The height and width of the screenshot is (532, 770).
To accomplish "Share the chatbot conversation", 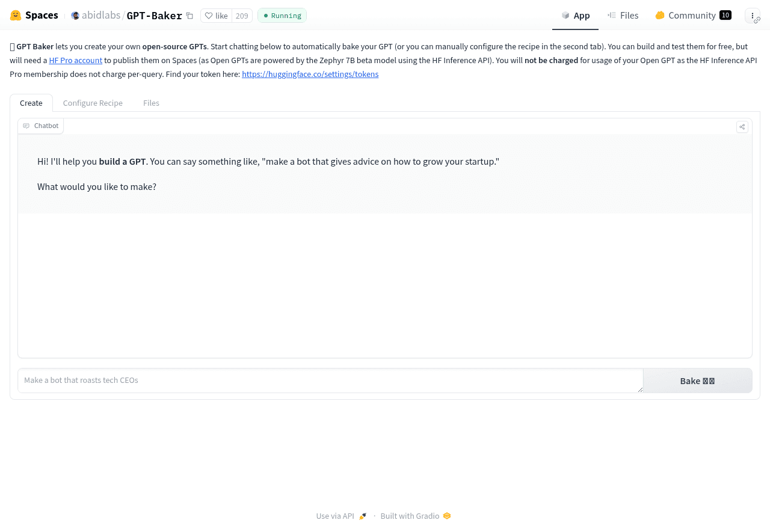I will 742,127.
